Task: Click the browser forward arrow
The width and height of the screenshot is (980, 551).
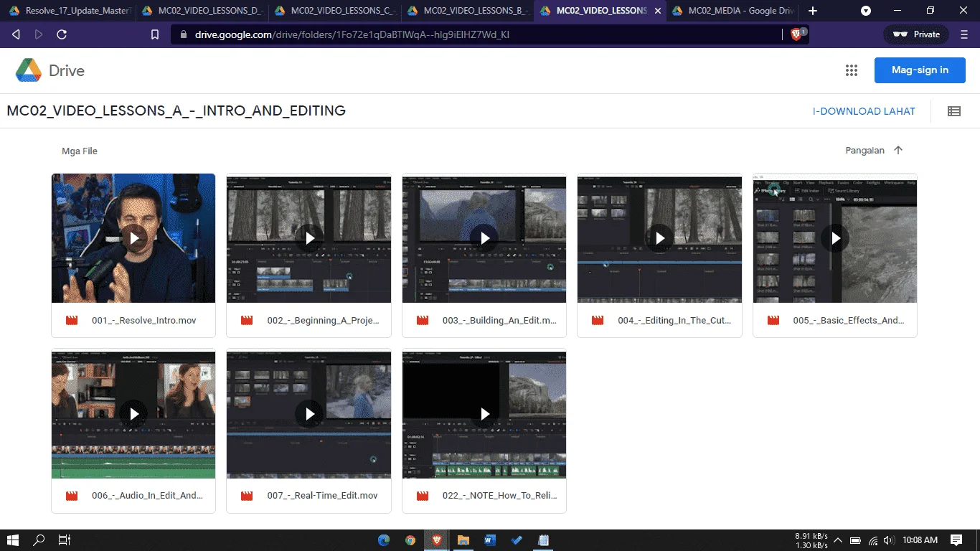Action: point(39,34)
